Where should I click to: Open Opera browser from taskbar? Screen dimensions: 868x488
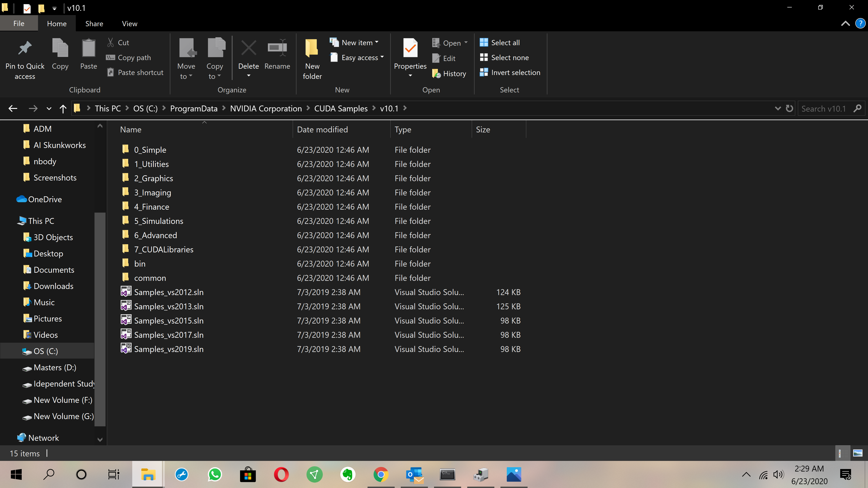coord(281,474)
